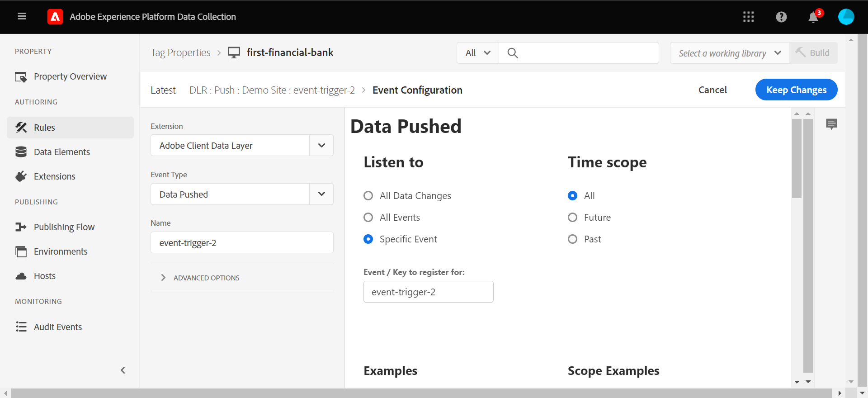This screenshot has height=398, width=868.
Task: Open the comments panel icon
Action: (831, 124)
